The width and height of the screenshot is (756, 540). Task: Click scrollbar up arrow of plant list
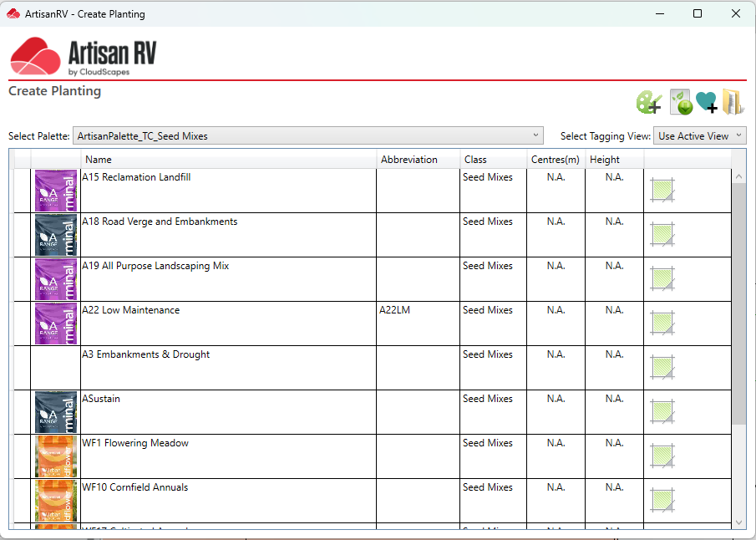pyautogui.click(x=738, y=176)
